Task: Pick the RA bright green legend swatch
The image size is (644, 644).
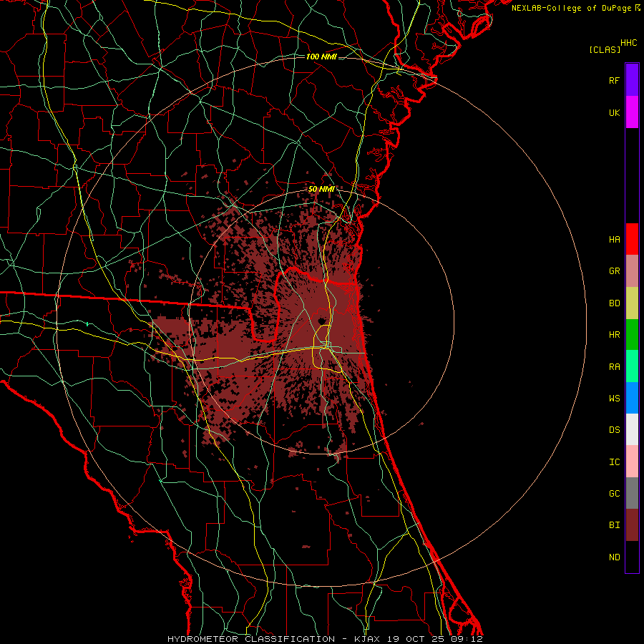Action: pos(632,366)
